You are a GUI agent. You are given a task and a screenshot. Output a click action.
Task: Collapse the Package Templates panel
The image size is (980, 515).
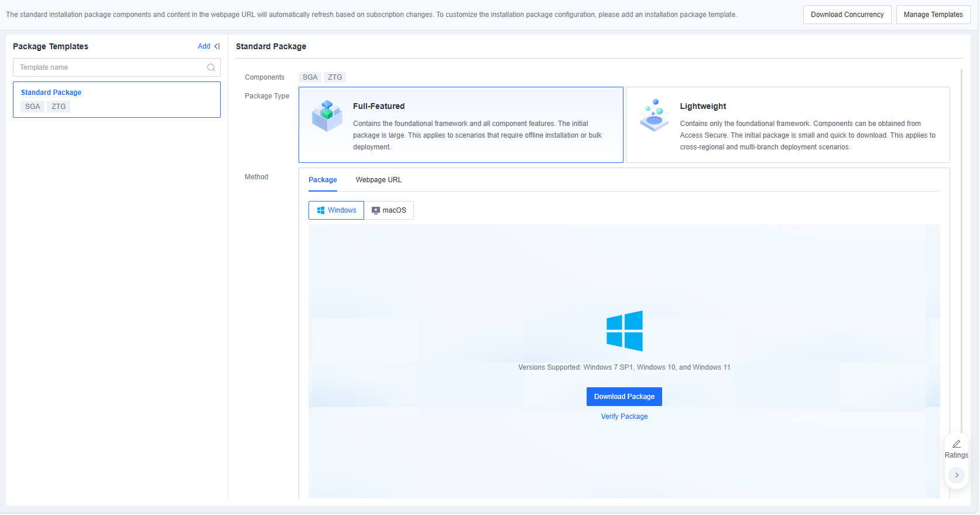coord(217,46)
